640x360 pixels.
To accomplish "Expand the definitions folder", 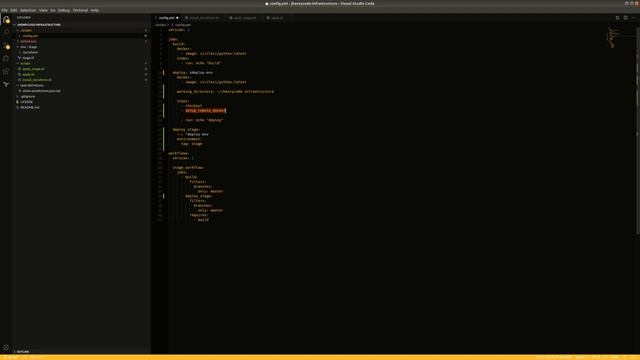I will click(82, 41).
